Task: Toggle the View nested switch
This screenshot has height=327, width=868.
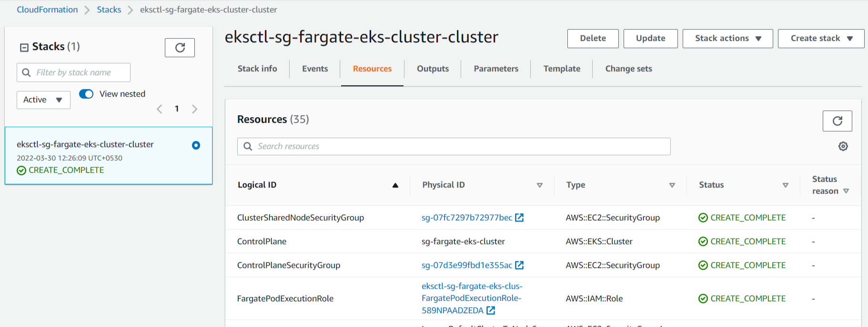Action: (x=86, y=94)
